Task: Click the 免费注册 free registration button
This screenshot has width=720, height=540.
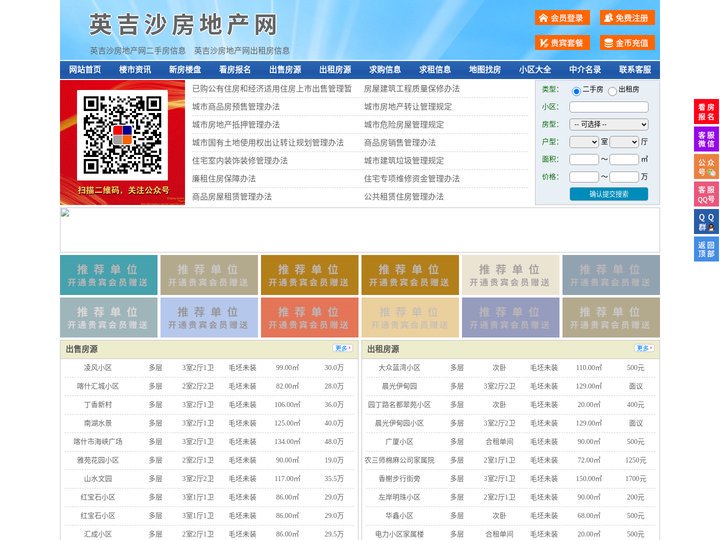Action: (x=627, y=18)
